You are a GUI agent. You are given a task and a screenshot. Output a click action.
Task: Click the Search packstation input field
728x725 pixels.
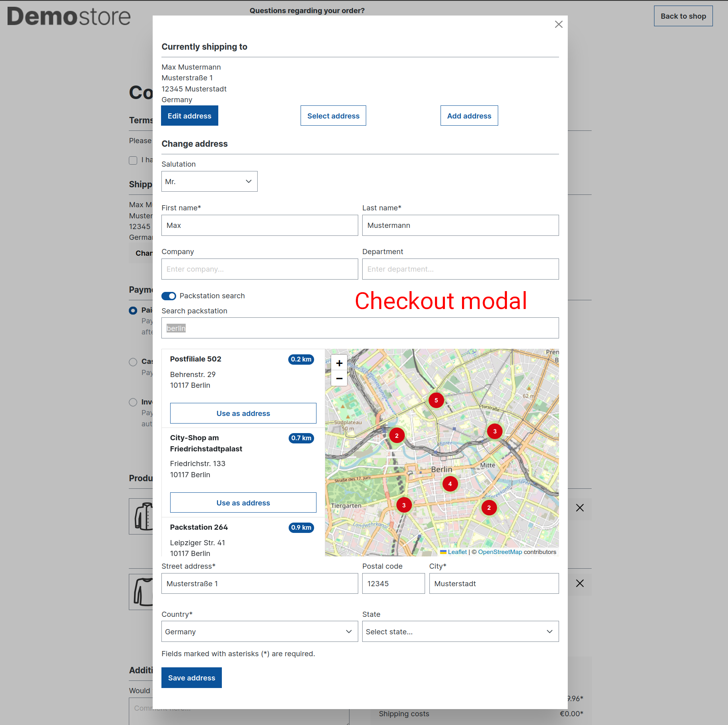[360, 328]
